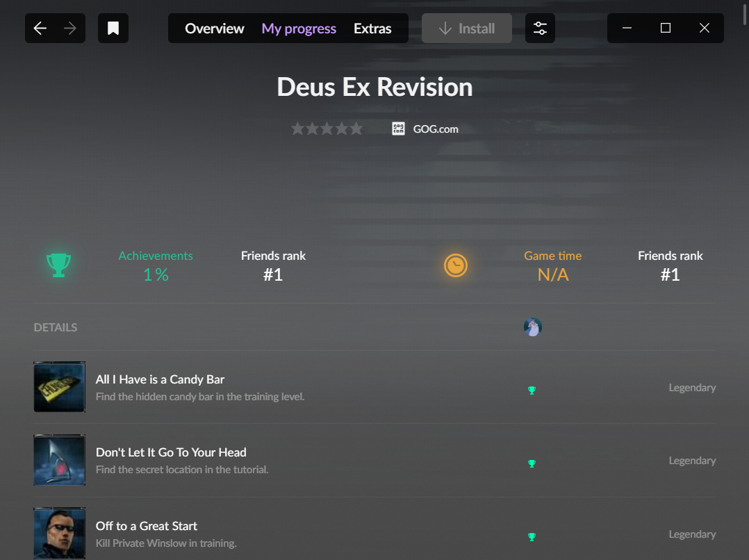Click Friends rank #1 beside Achievements
The height and width of the screenshot is (560, 749).
273,265
